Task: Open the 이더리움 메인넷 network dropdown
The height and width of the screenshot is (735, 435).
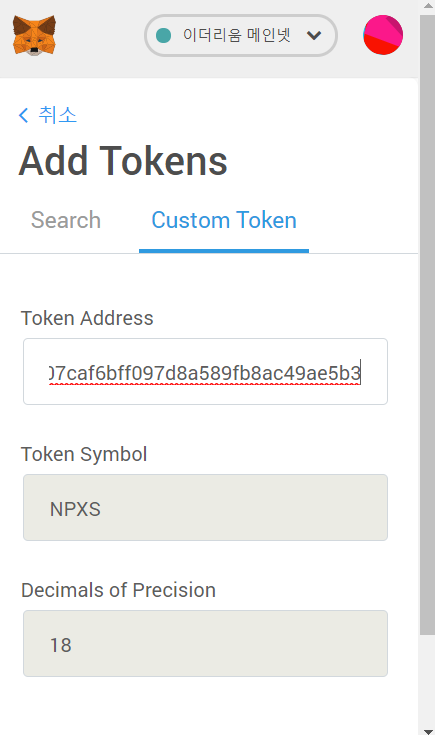Action: pyautogui.click(x=241, y=35)
